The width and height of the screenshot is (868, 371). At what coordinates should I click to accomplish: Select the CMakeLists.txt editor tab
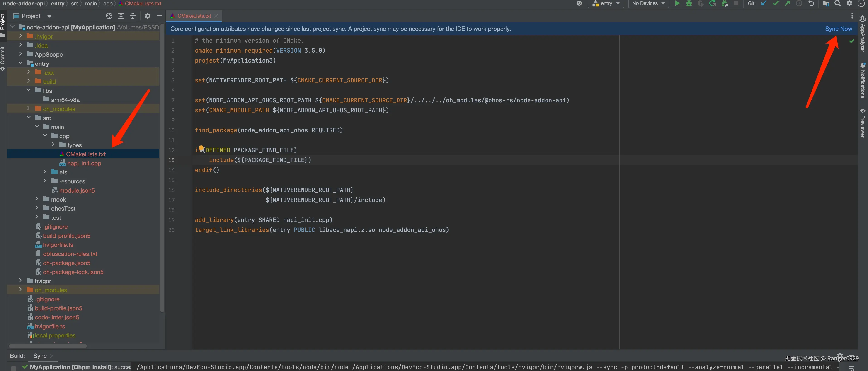194,16
